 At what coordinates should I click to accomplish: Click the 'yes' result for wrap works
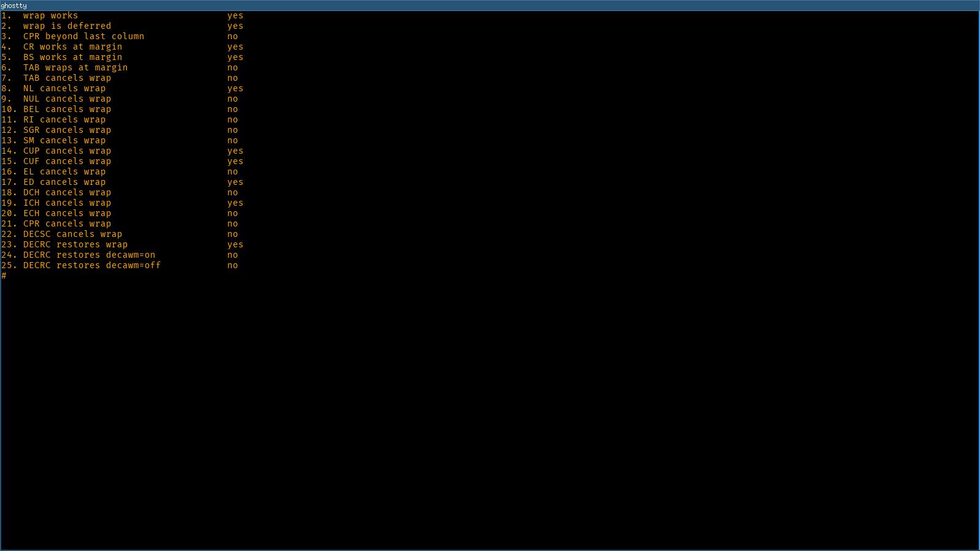(x=235, y=16)
